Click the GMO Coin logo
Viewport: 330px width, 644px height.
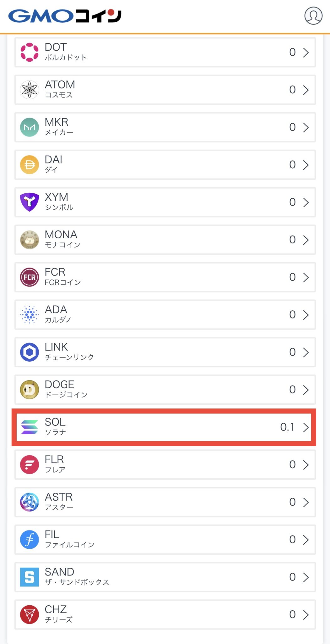tap(65, 16)
